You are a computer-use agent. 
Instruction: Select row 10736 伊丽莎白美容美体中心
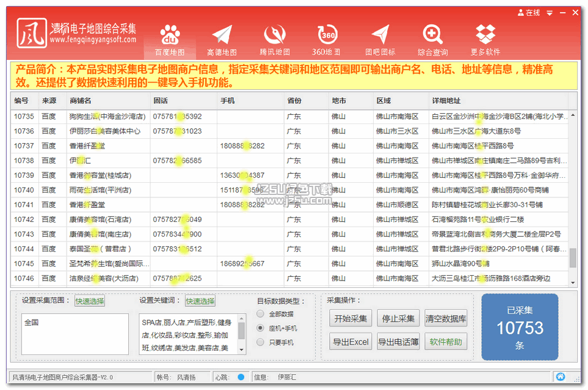point(289,131)
